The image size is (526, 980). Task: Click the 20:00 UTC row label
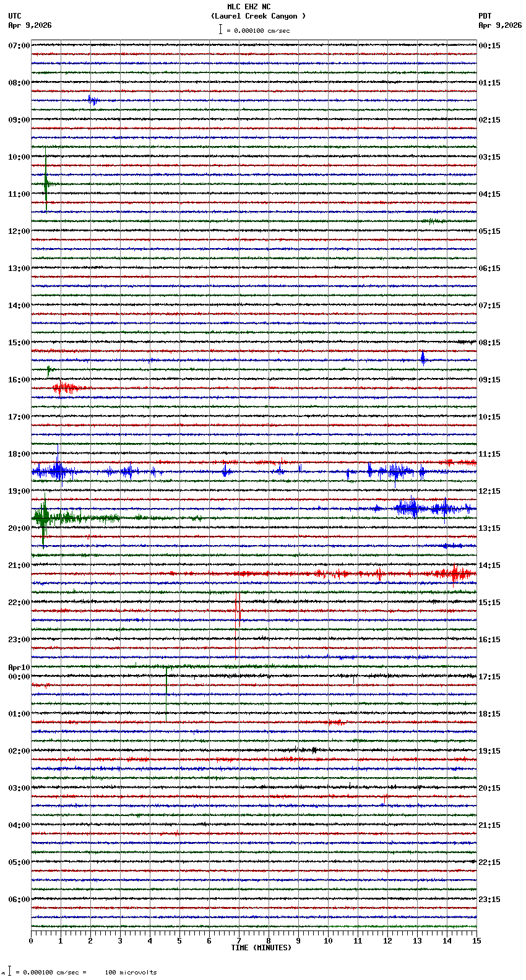(x=19, y=528)
